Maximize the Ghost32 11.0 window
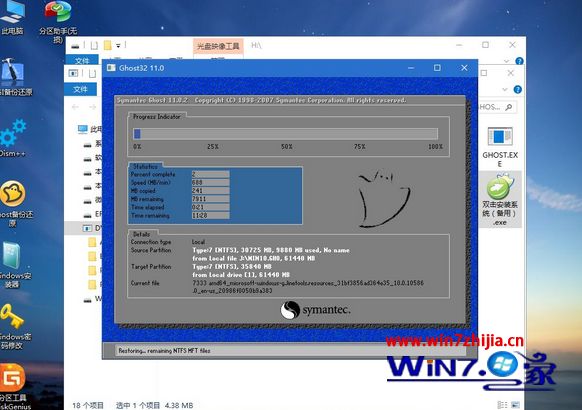This screenshot has width=582, height=410. tap(437, 68)
